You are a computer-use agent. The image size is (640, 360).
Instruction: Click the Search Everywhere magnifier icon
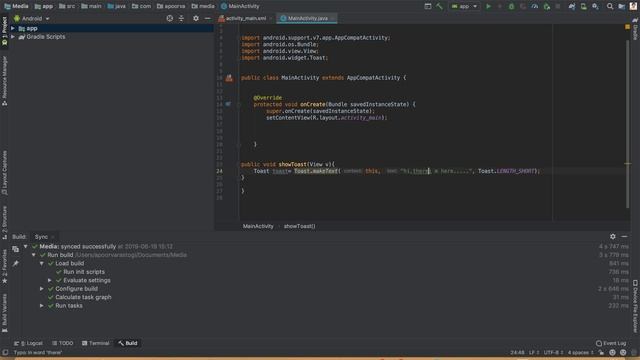[x=609, y=6]
